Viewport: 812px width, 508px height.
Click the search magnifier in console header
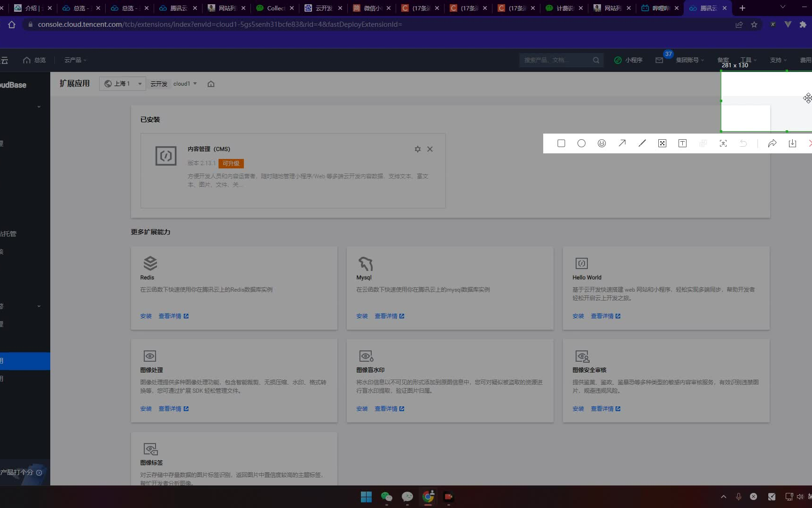point(596,60)
